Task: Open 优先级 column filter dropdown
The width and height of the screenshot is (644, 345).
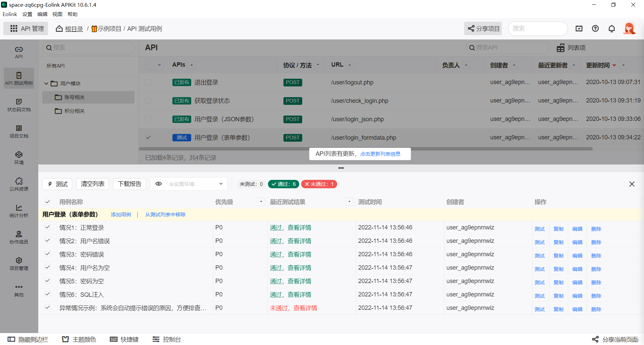Action: tap(261, 202)
